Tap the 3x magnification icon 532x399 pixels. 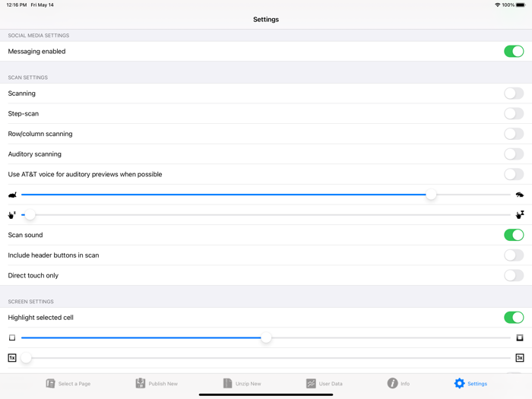click(520, 358)
